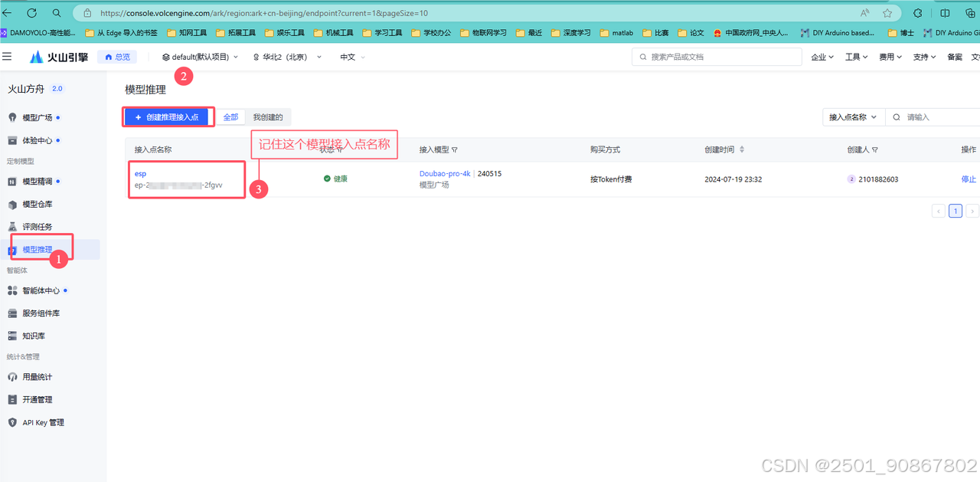980x482 pixels.
Task: Open the Doubao-pro-4k model link
Action: point(445,174)
